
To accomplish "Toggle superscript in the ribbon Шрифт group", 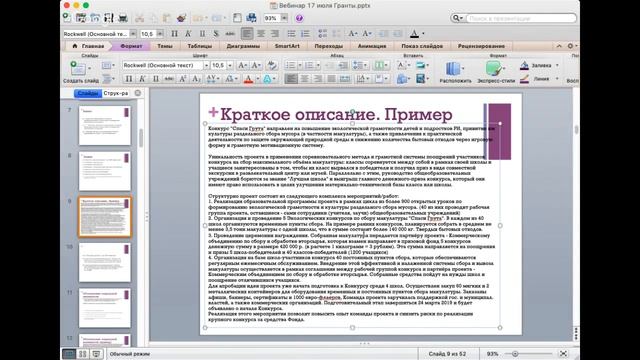I will [183, 79].
